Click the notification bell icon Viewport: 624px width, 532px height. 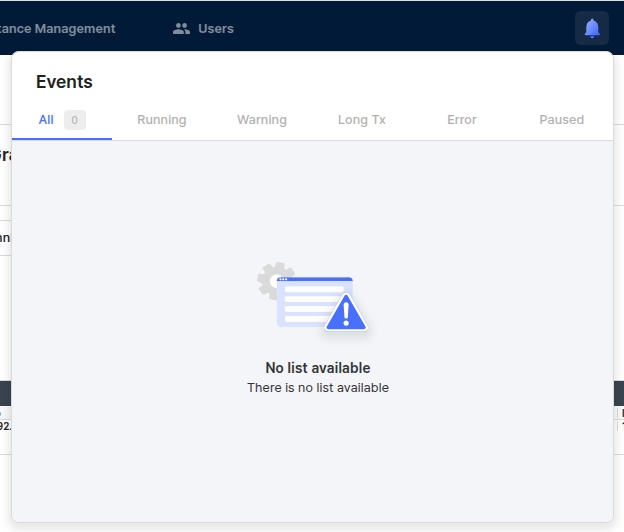coord(592,28)
